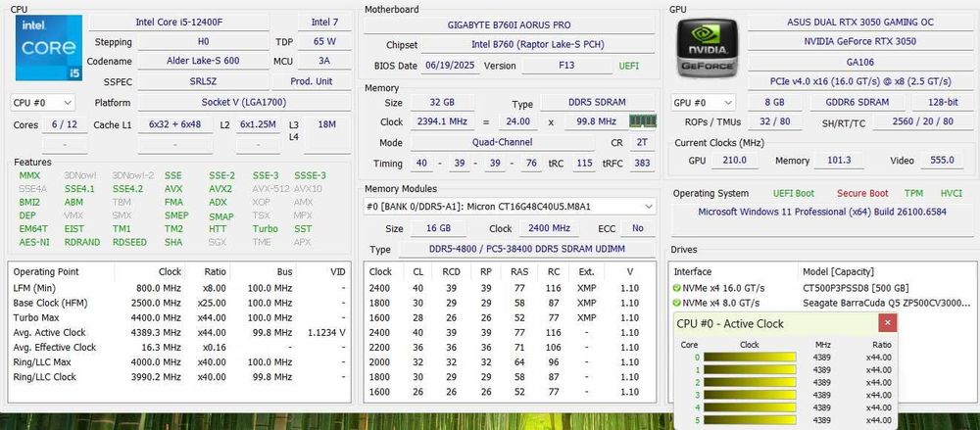
Task: Select the Ring/LLC Clock row
Action: (179, 377)
